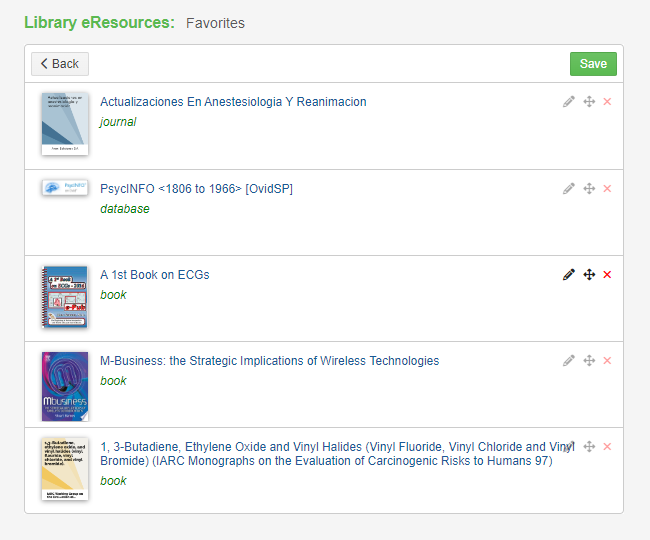Viewport: 650px width, 540px height.
Task: Click A 1st Book on ECGs cover thumbnail
Action: pos(65,297)
